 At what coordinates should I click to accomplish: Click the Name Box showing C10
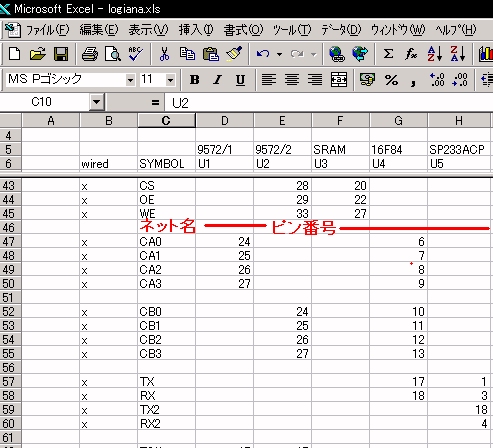[x=45, y=102]
